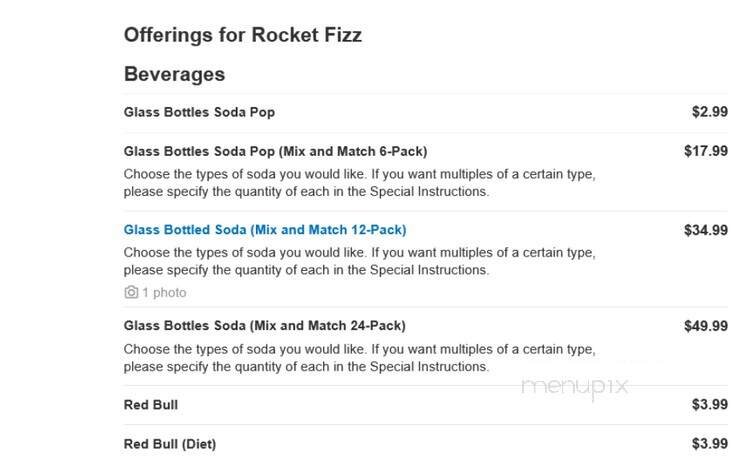Click the 24-Pack description text
The height and width of the screenshot is (469, 754).
359,358
